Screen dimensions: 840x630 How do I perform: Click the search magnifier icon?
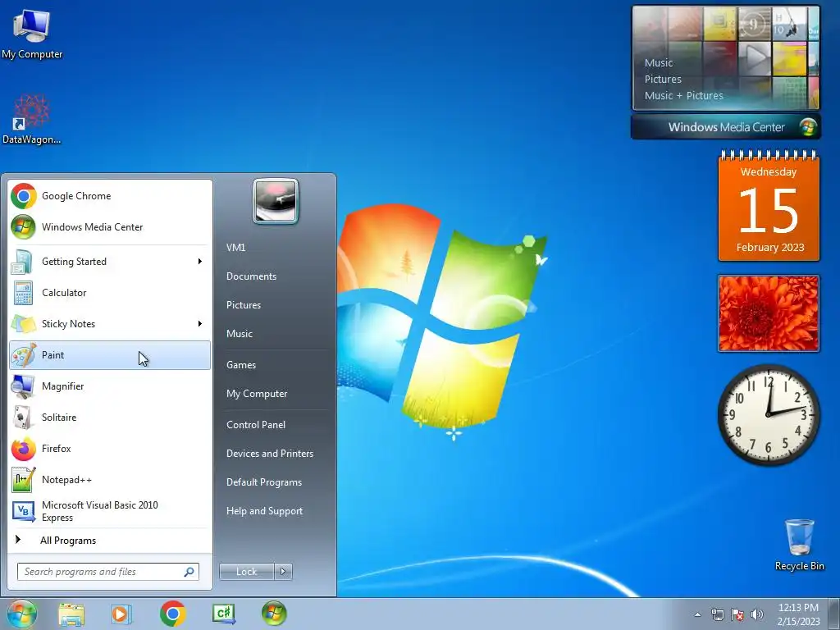point(189,572)
